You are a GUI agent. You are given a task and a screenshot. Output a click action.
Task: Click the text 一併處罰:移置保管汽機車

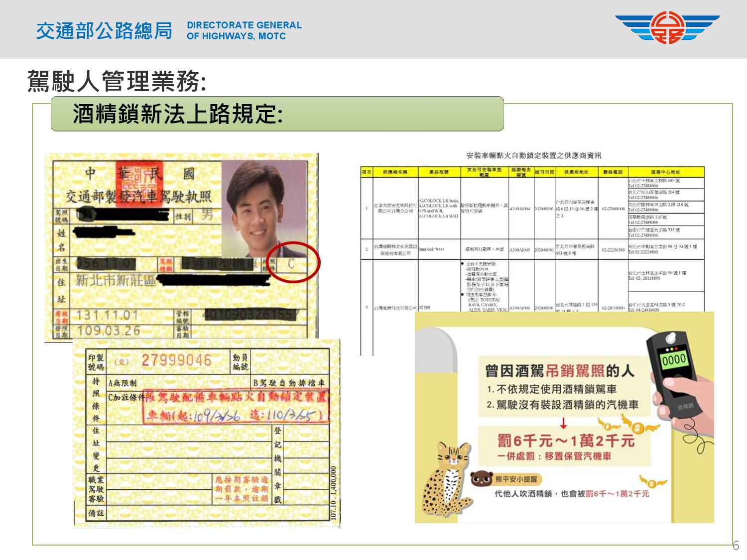click(554, 456)
